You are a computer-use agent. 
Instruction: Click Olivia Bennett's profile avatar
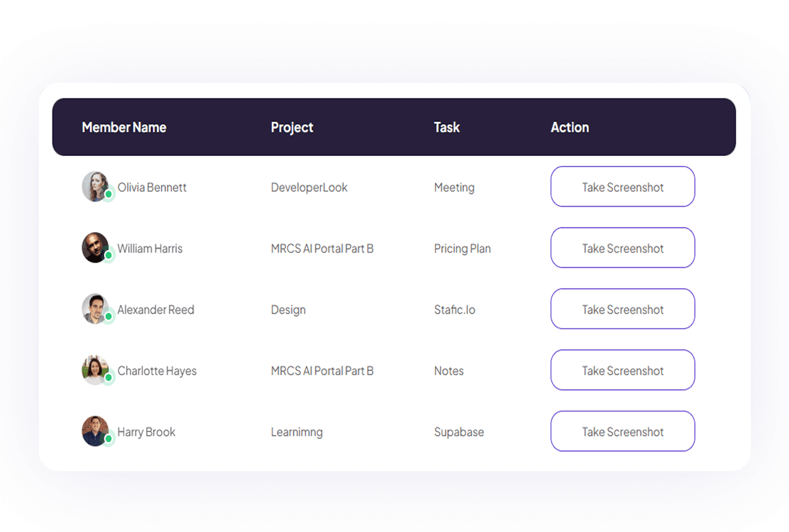(95, 186)
